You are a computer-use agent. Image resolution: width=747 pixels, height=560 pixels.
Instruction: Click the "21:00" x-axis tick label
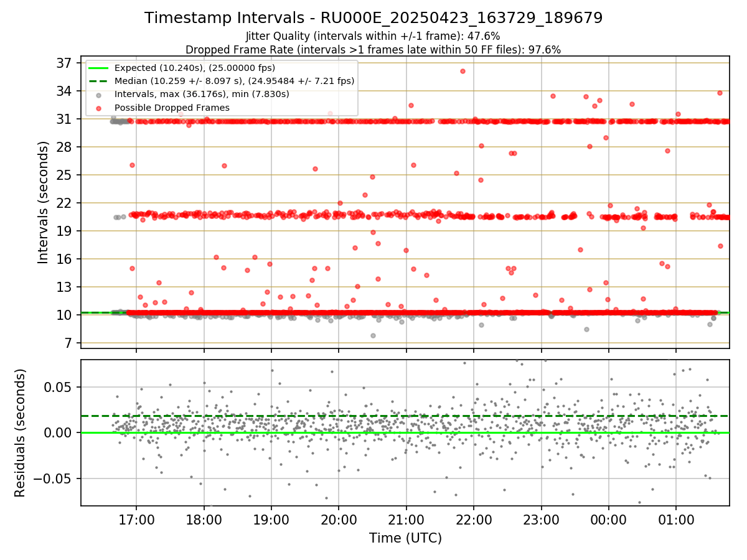click(406, 520)
